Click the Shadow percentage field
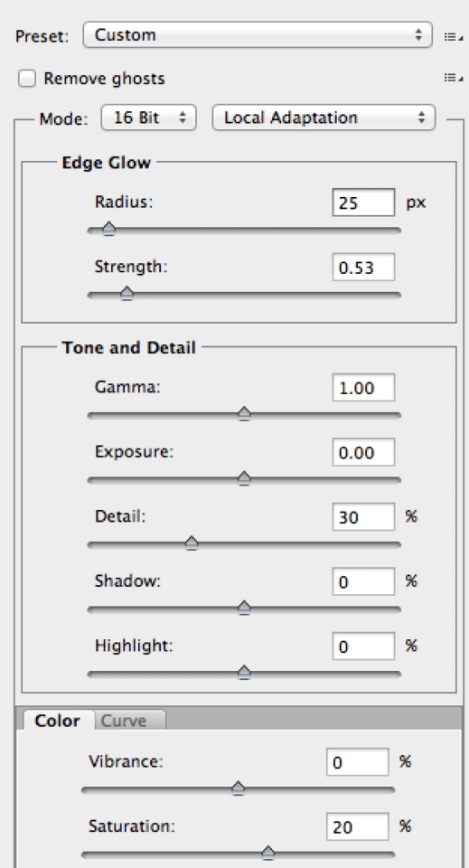Viewport: 469px width, 868px height. [x=363, y=581]
